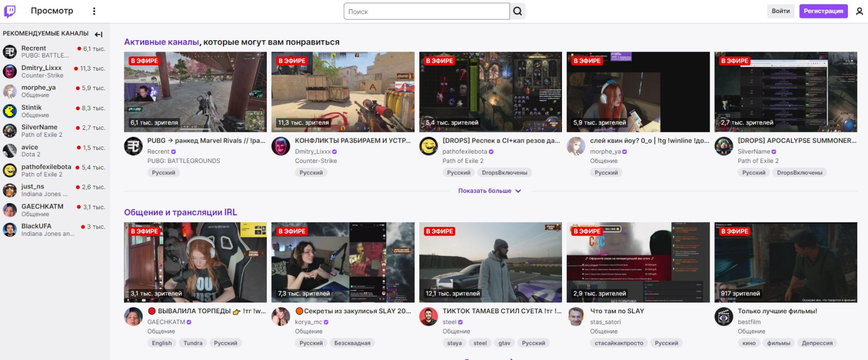
Task: Open title ВЫВАЛИЛА ТОРПЕДЫ stream link
Action: pyautogui.click(x=207, y=311)
